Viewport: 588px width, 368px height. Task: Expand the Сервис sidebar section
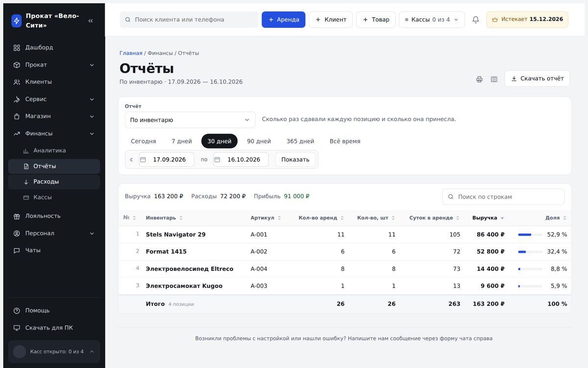tap(54, 99)
